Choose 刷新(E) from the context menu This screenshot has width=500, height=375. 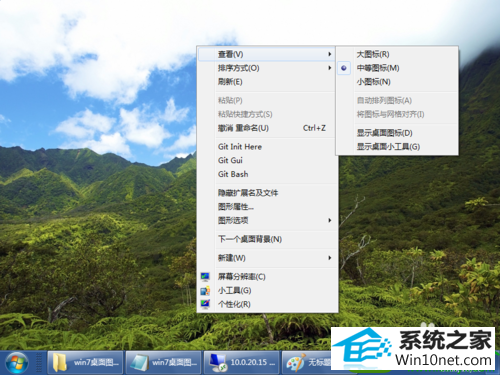[x=267, y=82]
